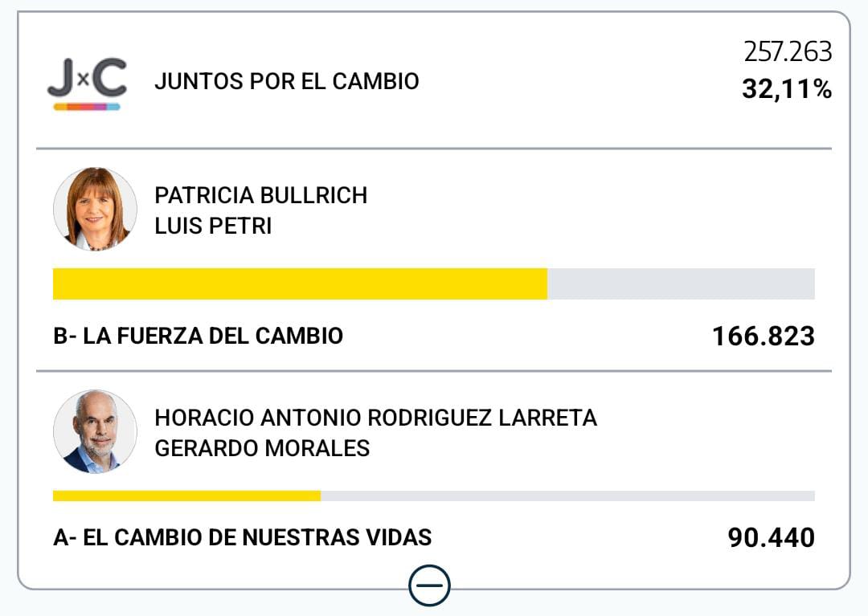Click the 32,11% percentage figure
Viewport: 868px width, 616px height.
click(786, 88)
